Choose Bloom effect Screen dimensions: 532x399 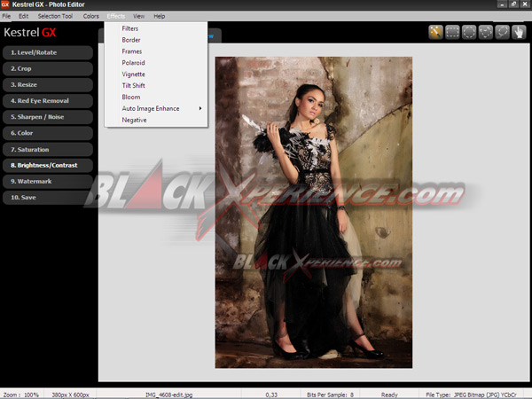tap(156, 97)
